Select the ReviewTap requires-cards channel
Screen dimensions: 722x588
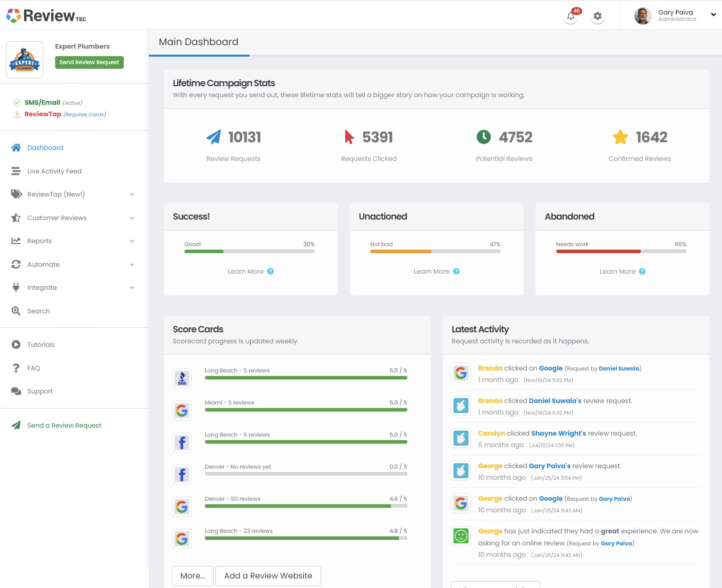tap(44, 114)
